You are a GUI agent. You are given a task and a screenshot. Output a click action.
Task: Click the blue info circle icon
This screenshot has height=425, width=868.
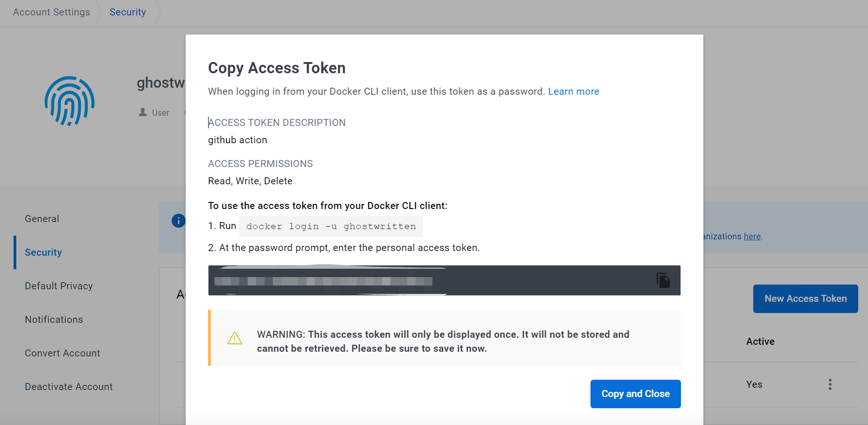178,221
